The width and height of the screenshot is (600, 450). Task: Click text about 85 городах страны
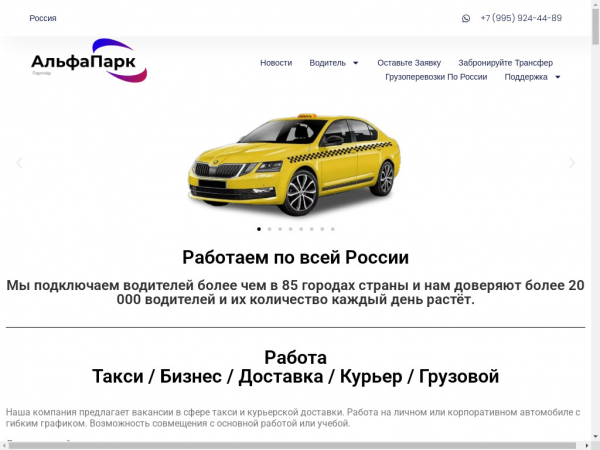[295, 292]
